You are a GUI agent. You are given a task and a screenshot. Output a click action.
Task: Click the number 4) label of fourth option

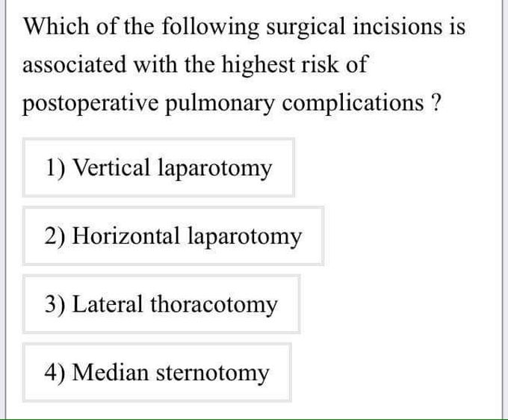coord(55,372)
